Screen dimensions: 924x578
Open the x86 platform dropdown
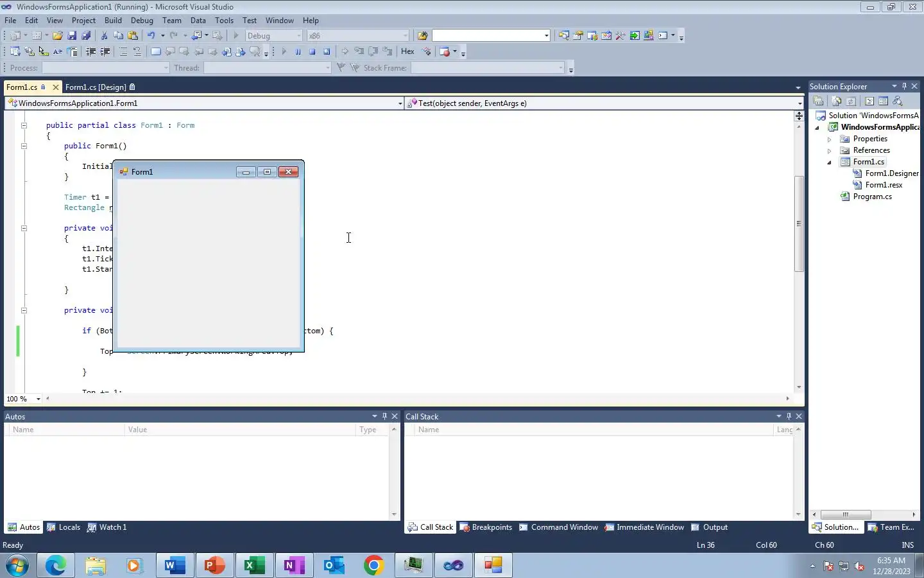point(405,36)
